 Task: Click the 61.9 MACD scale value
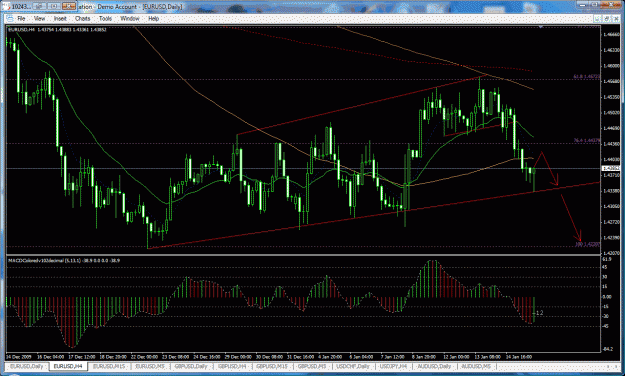[607, 260]
